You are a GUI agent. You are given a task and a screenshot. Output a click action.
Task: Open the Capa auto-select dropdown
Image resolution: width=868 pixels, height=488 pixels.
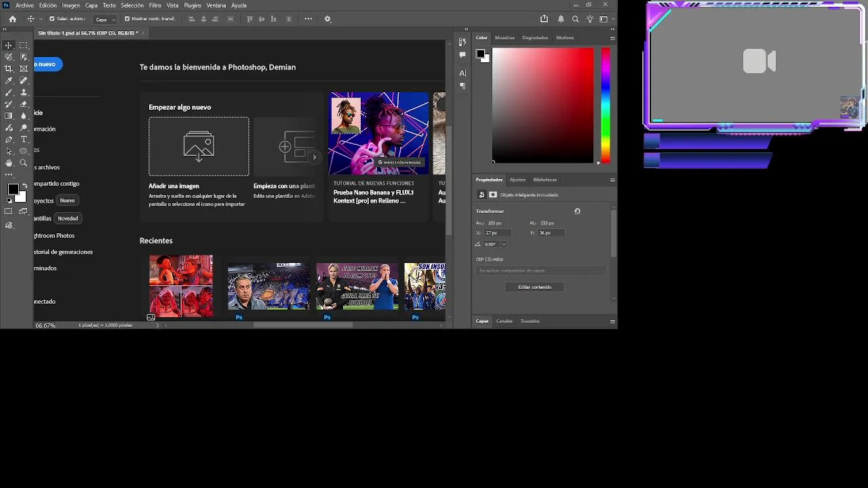104,19
